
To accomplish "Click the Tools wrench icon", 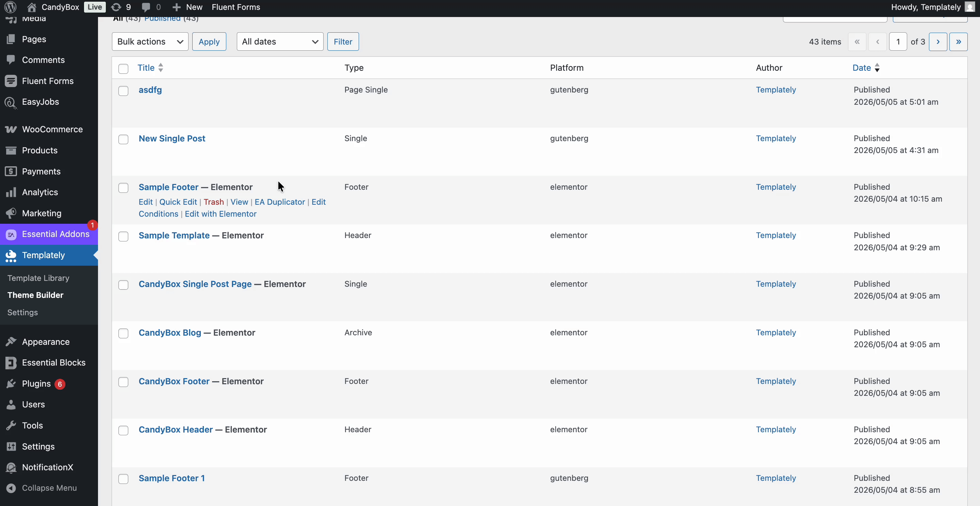I will click(x=11, y=425).
